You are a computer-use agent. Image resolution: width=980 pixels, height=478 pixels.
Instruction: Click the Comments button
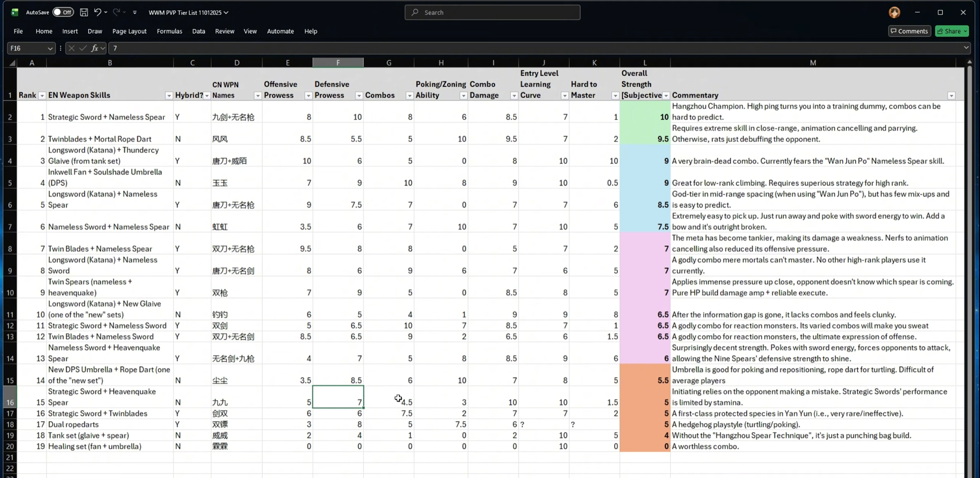coord(909,31)
